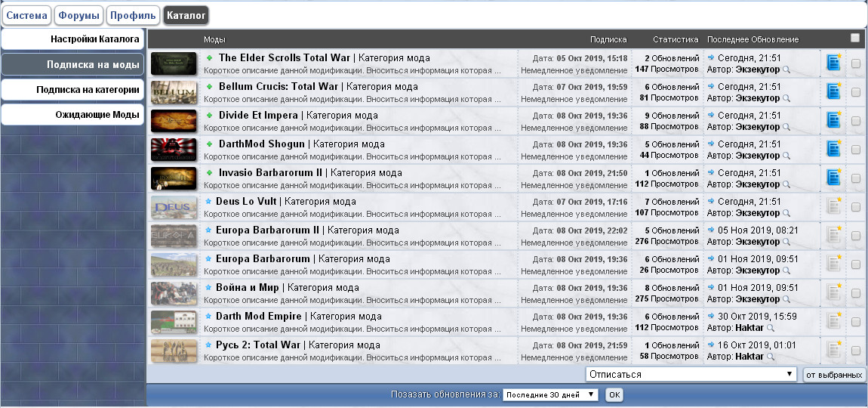The width and height of the screenshot is (868, 408).
Task: Click author Haktar in the Darth Mod Empire row
Action: point(749,328)
